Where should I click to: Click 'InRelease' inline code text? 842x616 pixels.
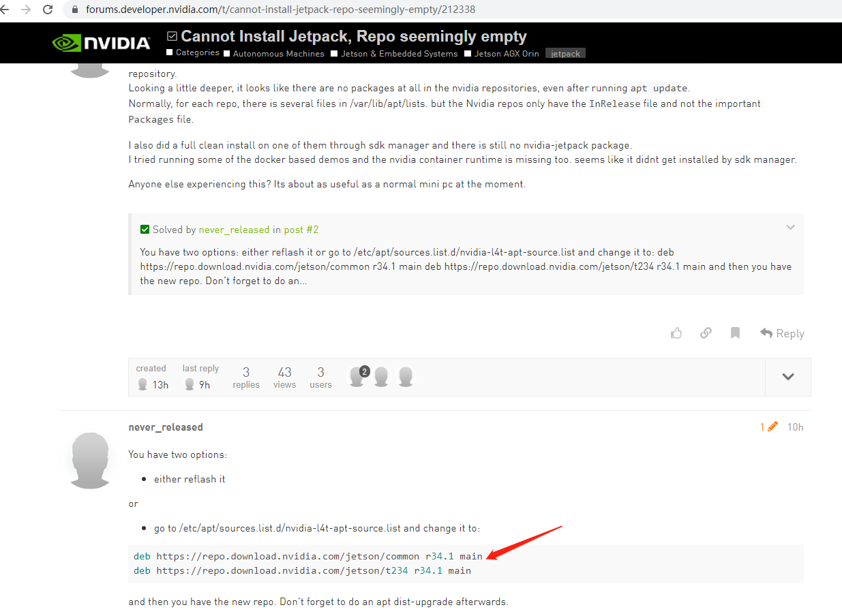[615, 104]
